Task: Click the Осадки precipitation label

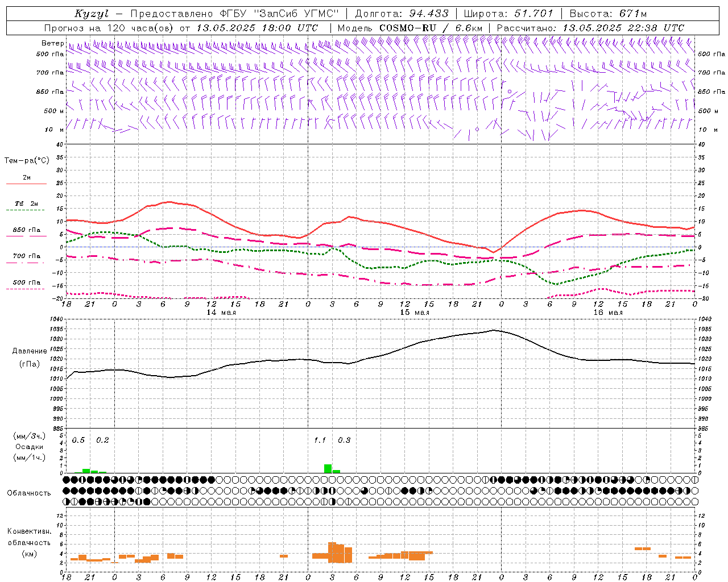Action: (x=29, y=447)
